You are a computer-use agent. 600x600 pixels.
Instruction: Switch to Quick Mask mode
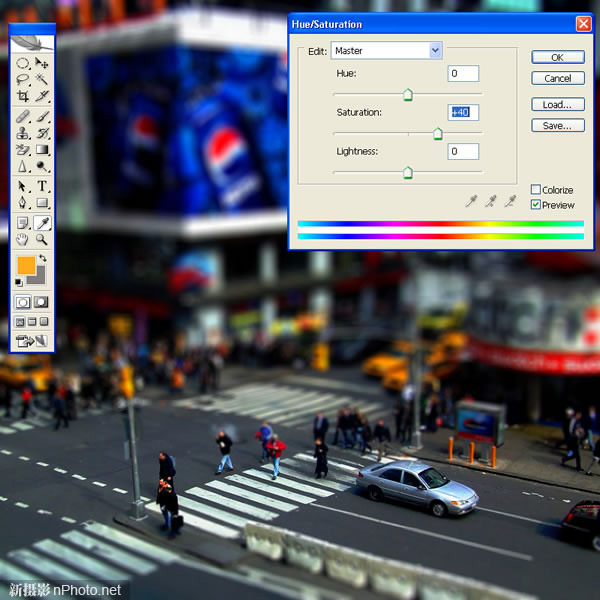[x=42, y=301]
